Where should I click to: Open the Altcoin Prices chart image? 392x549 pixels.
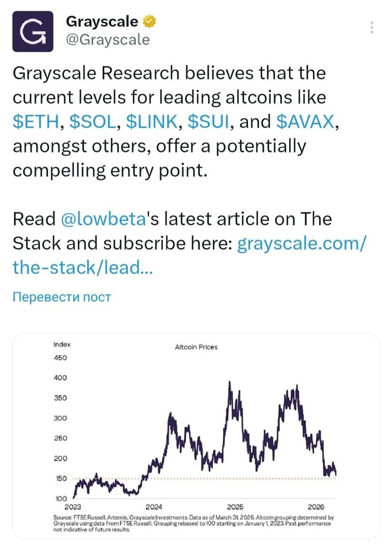[x=196, y=435]
